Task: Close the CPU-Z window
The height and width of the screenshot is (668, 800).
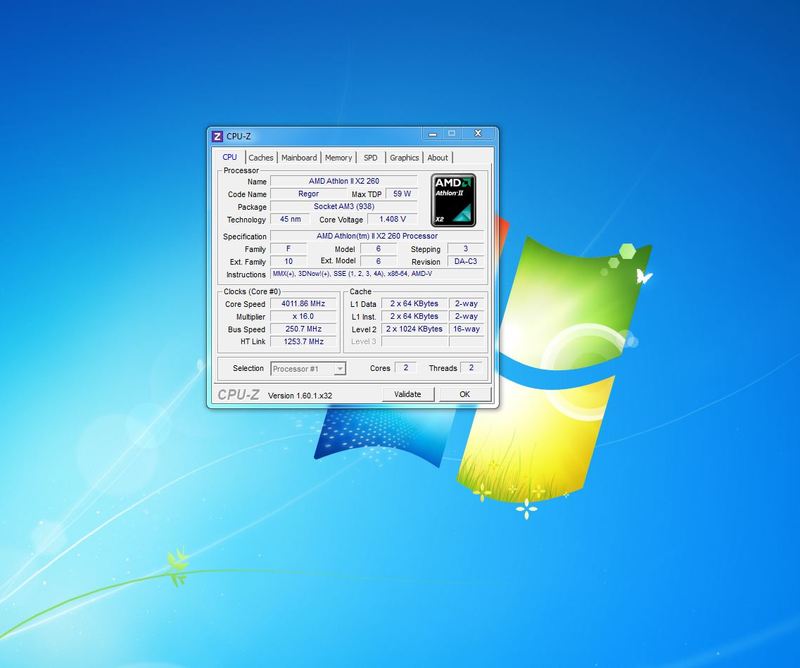Action: pos(478,134)
